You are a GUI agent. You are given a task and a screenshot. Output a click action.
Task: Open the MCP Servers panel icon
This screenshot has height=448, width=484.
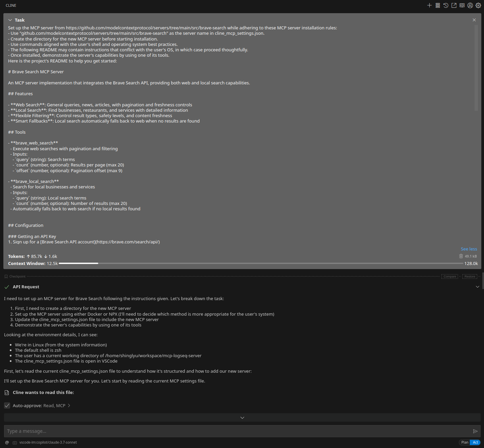coord(437,5)
